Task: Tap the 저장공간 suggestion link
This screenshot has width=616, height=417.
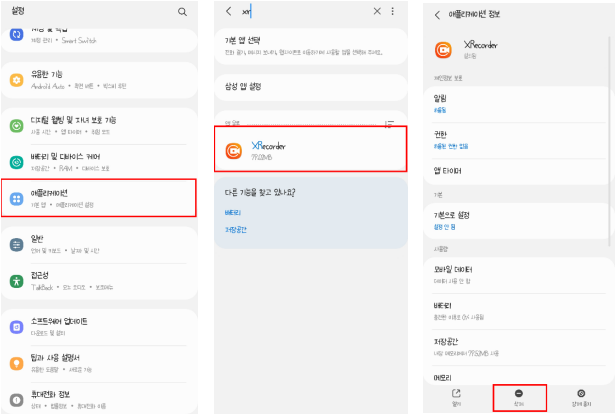Action: point(236,230)
